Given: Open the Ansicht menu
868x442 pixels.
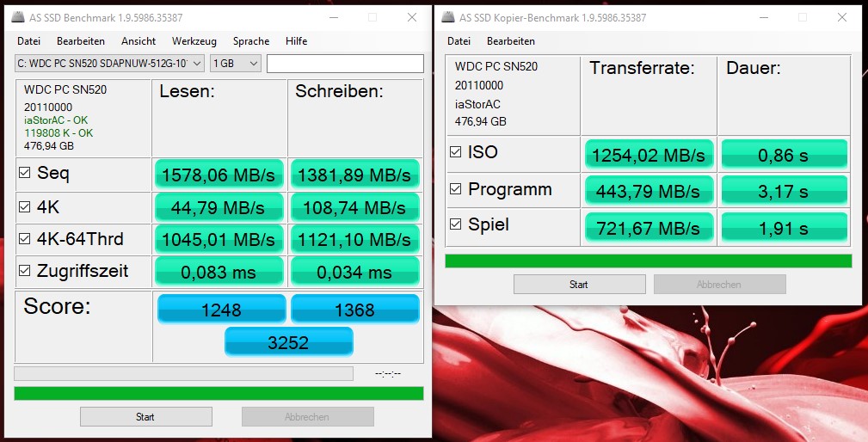Looking at the screenshot, I should point(139,41).
